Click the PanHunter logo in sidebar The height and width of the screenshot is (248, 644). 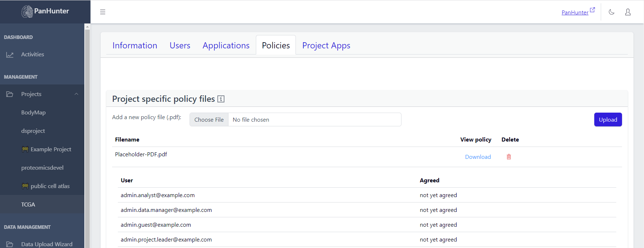pos(45,12)
